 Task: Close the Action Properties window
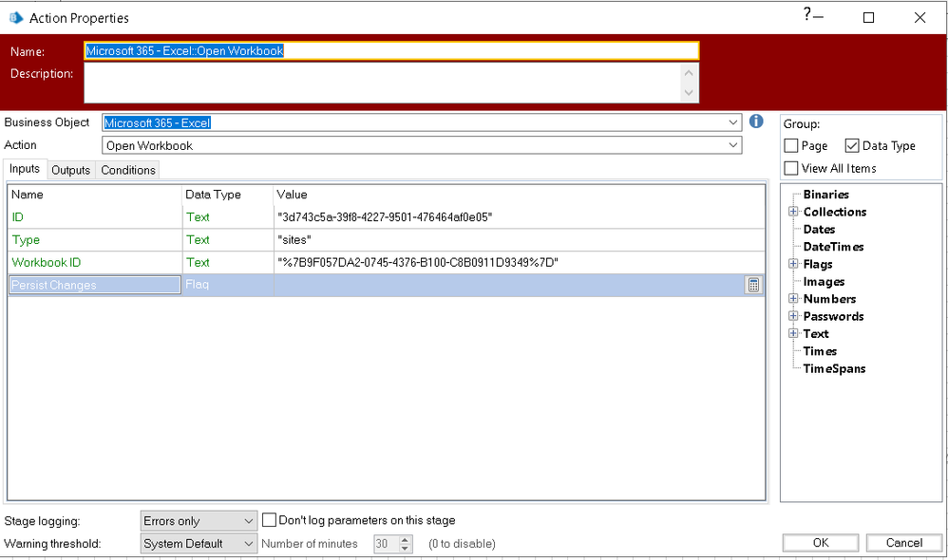click(x=920, y=17)
